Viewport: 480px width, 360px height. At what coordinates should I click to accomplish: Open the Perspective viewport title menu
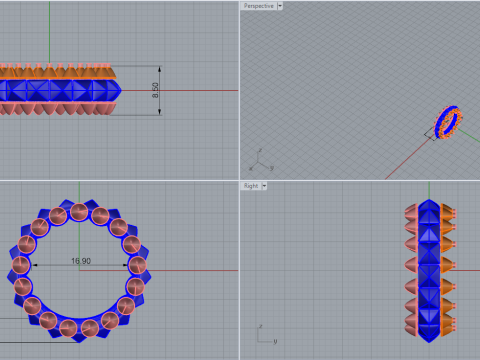click(258, 6)
